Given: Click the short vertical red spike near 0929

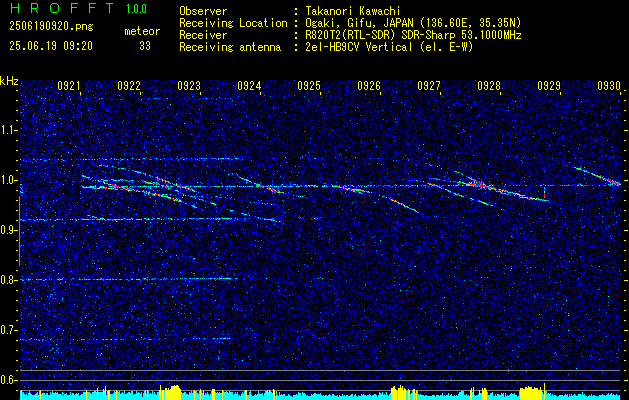Looking at the screenshot, I should (544, 193).
